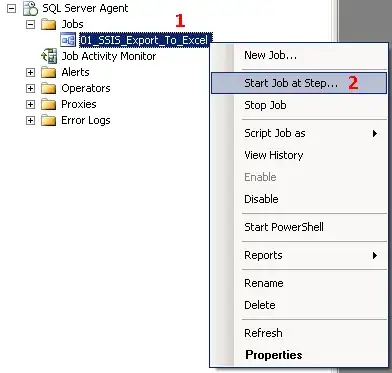This screenshot has height=373, width=392.
Task: Select the Jobs tree label
Action: (x=72, y=24)
